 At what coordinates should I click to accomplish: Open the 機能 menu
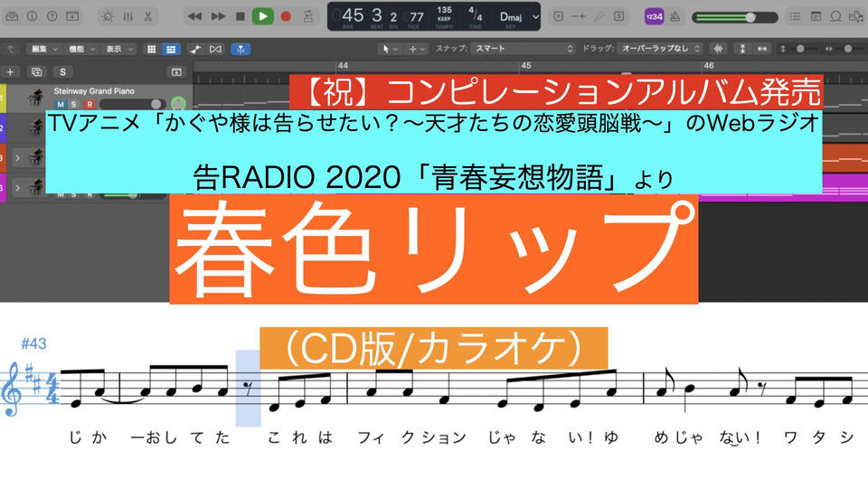(x=80, y=49)
